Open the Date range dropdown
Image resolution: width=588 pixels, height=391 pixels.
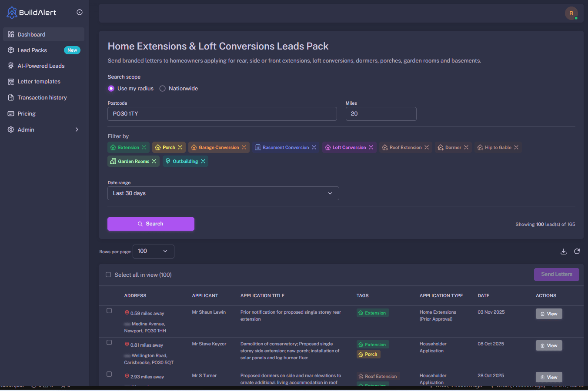coord(223,193)
